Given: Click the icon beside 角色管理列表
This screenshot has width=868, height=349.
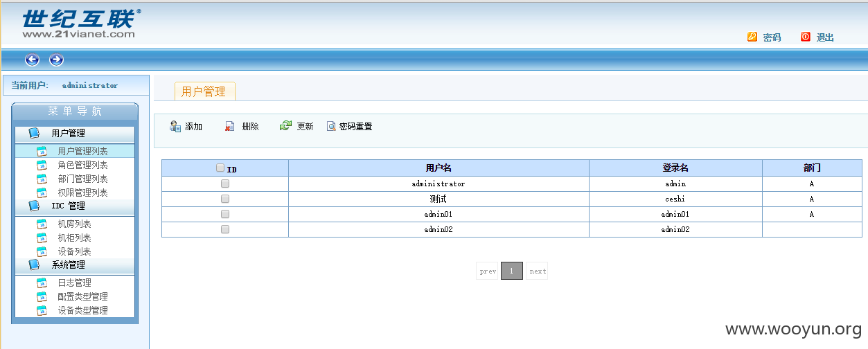Looking at the screenshot, I should tap(42, 165).
